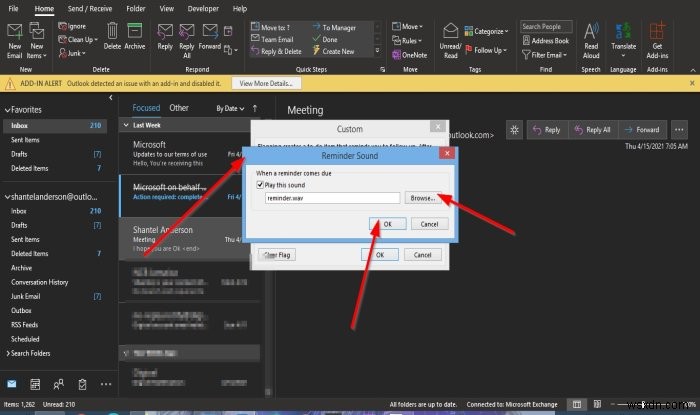This screenshot has height=415, width=700.
Task: Open the Address Book
Action: click(x=546, y=41)
